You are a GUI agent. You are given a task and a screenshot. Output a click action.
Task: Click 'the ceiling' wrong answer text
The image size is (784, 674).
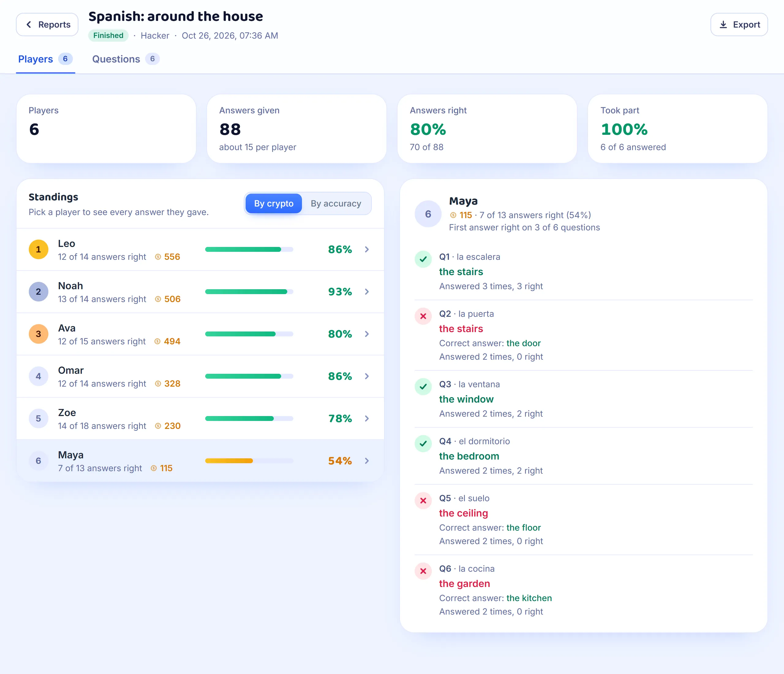pyautogui.click(x=464, y=513)
